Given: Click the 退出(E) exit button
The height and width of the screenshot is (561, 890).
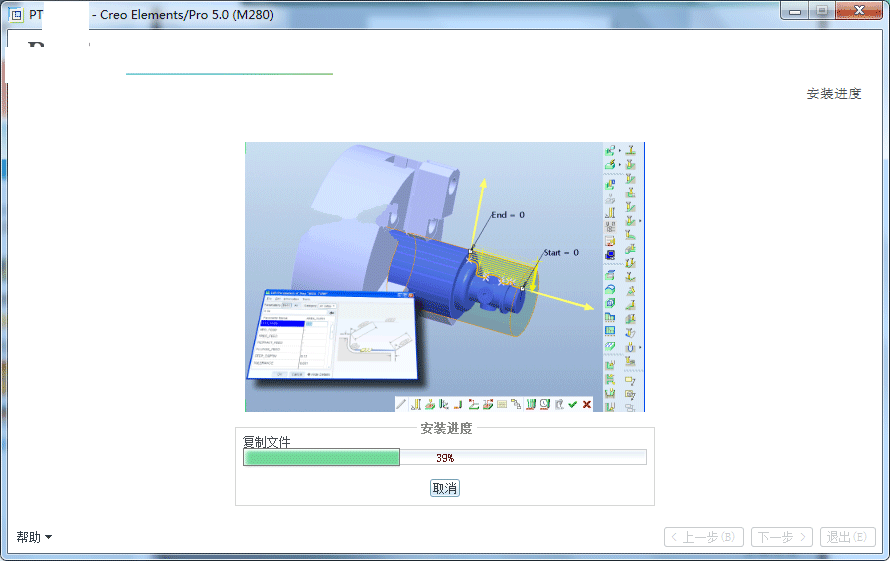Looking at the screenshot, I should click(x=847, y=537).
